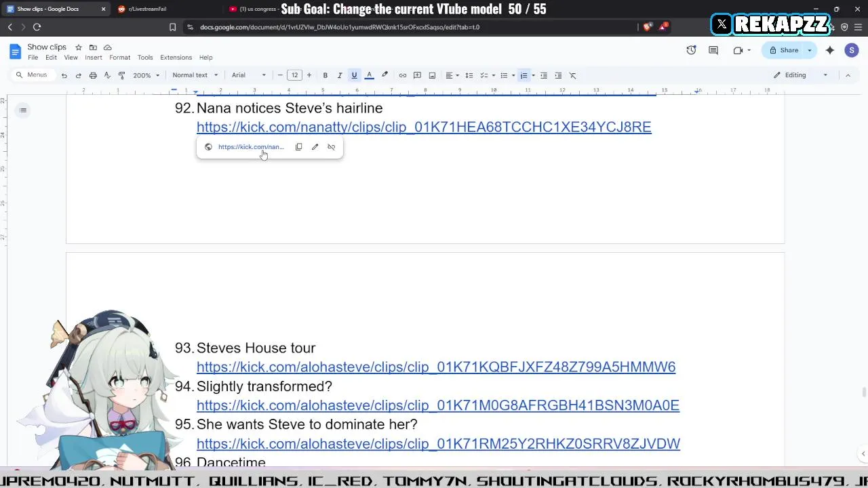Toggle Italic formatting
This screenshot has width=868, height=488.
pyautogui.click(x=340, y=75)
